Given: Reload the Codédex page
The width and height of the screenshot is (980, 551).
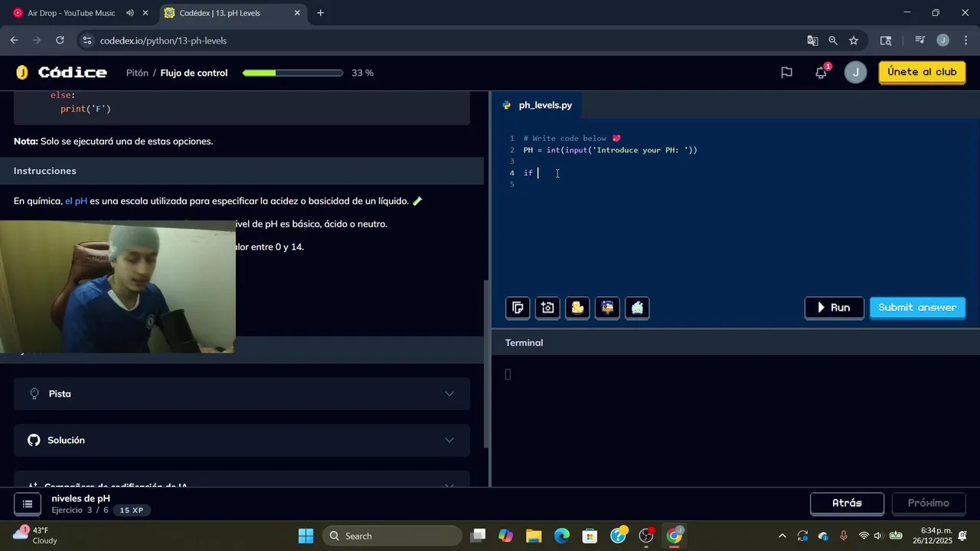Looking at the screenshot, I should (x=60, y=41).
